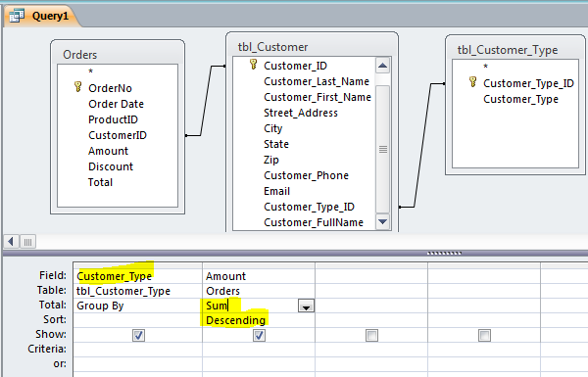Select the Total field in Orders table
The height and width of the screenshot is (377, 588).
[x=100, y=182]
